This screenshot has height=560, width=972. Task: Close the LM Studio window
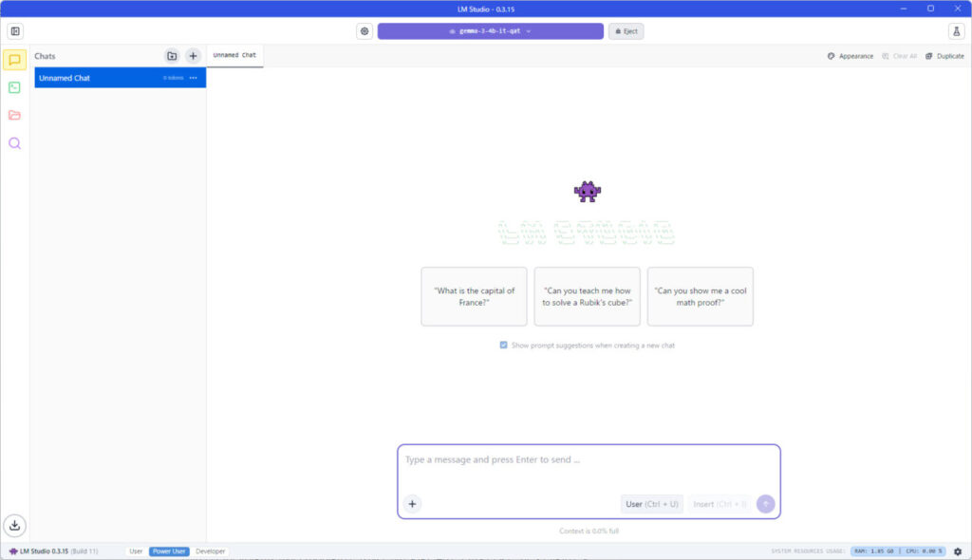[958, 9]
